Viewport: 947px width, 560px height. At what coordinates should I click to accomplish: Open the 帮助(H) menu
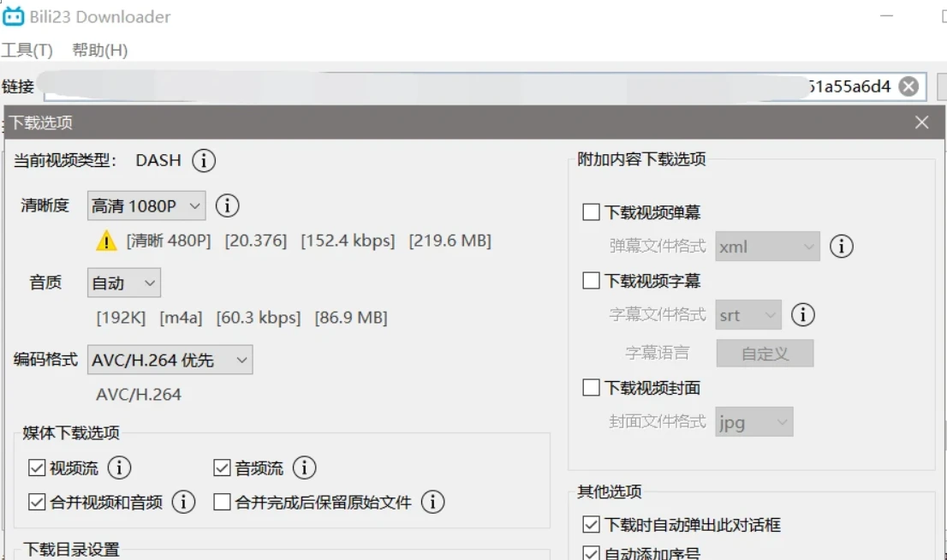(100, 51)
